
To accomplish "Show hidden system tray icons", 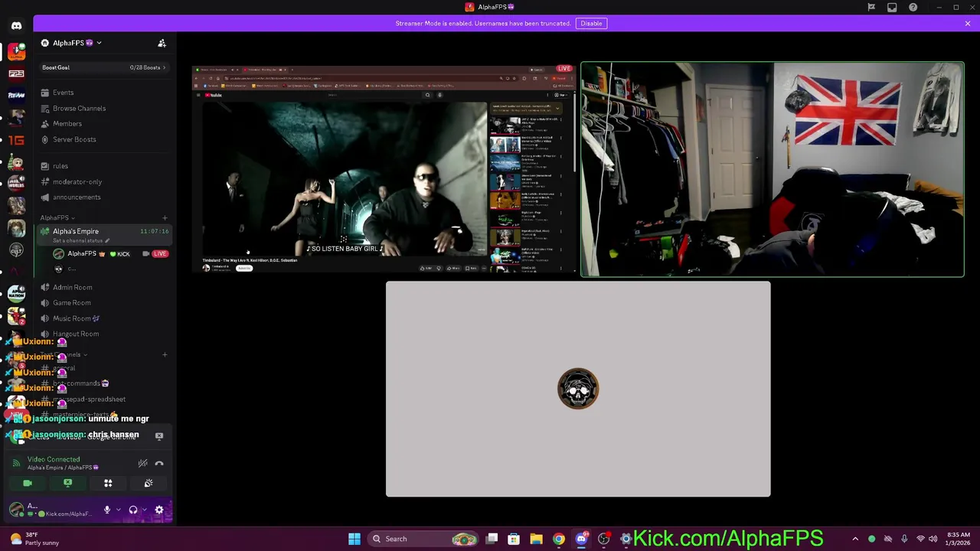I will (855, 539).
